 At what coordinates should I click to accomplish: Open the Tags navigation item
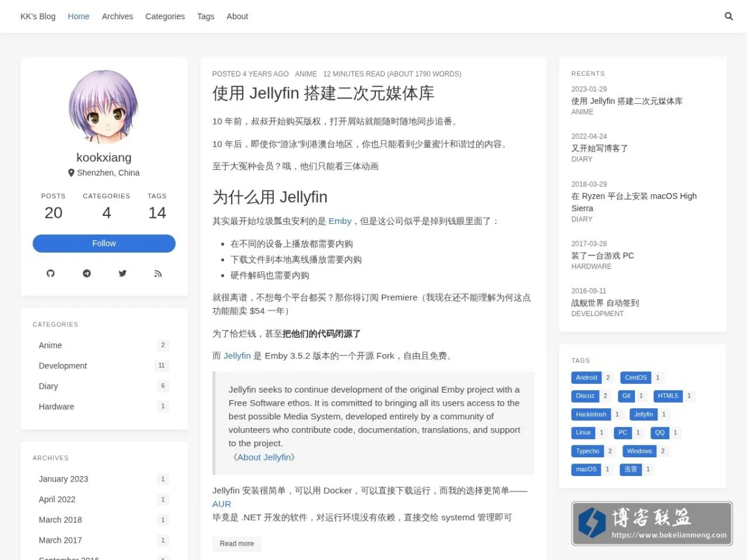pos(205,16)
